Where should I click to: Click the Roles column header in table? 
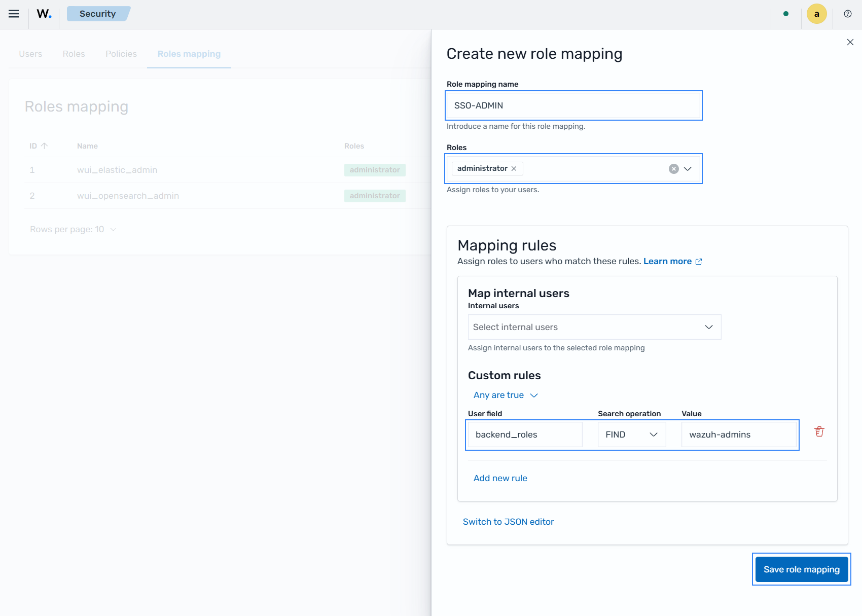tap(354, 146)
